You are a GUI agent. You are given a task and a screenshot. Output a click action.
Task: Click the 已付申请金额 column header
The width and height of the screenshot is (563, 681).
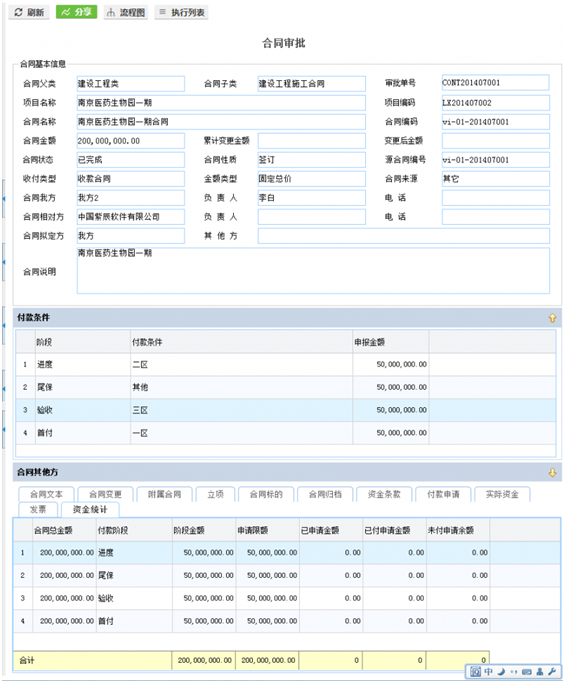click(x=394, y=530)
